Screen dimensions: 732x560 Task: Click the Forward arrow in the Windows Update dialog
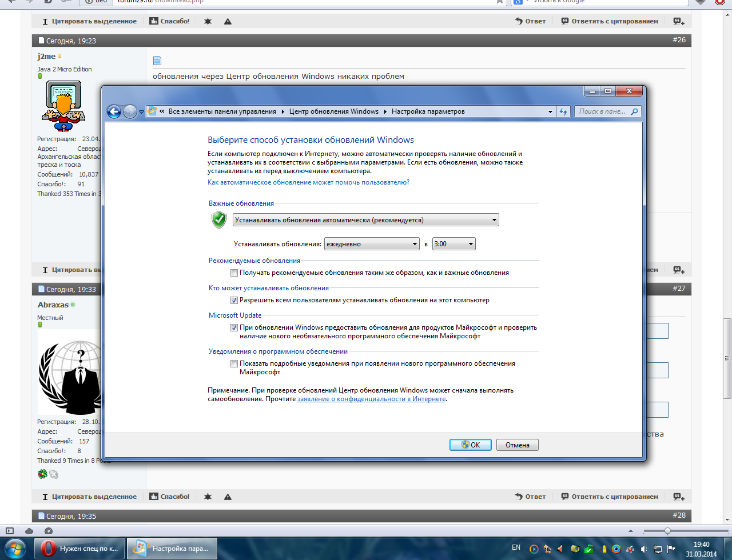[130, 111]
